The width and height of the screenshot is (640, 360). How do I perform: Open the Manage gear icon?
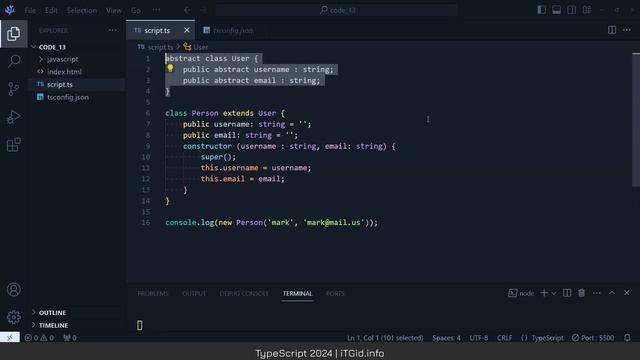(13, 317)
